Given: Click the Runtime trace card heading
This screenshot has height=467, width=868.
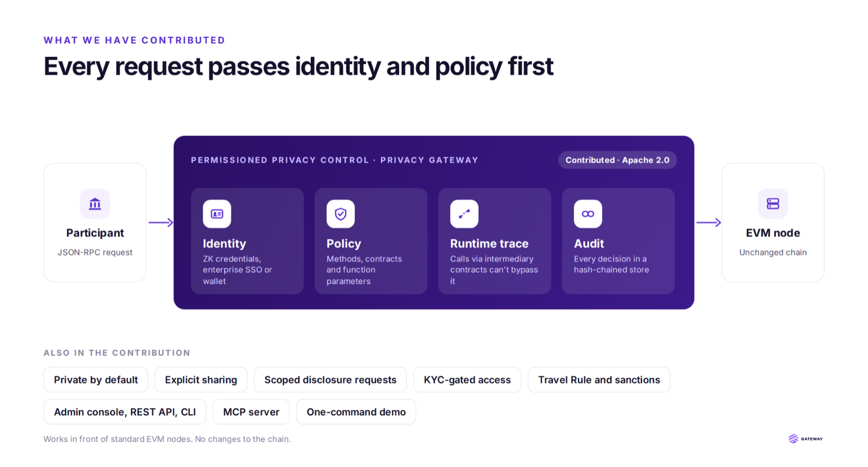Looking at the screenshot, I should click(489, 244).
